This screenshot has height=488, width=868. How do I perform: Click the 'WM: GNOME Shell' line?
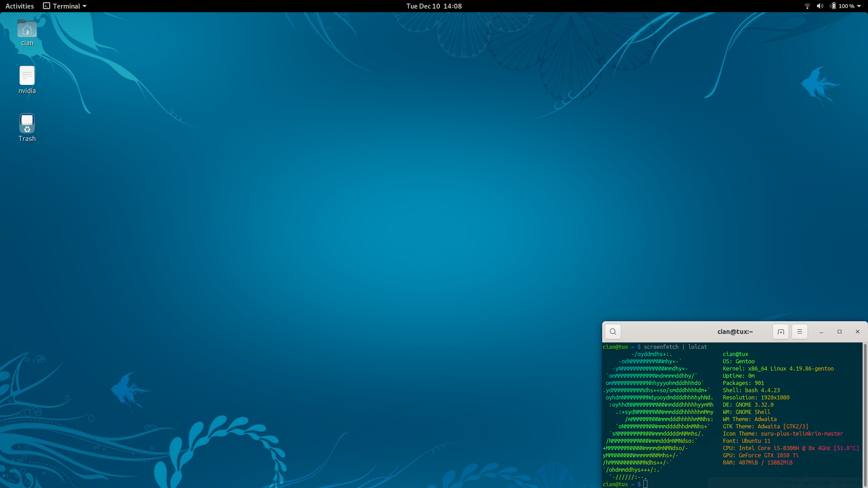point(746,412)
